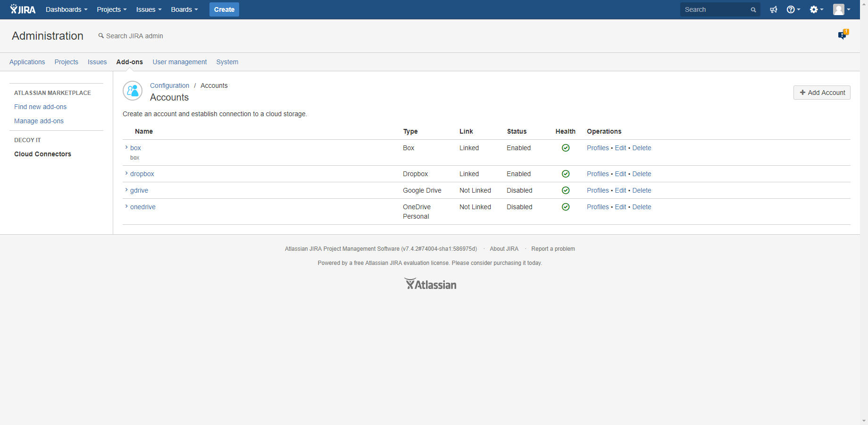Open the dropbox account link
The height and width of the screenshot is (425, 868).
click(x=142, y=174)
